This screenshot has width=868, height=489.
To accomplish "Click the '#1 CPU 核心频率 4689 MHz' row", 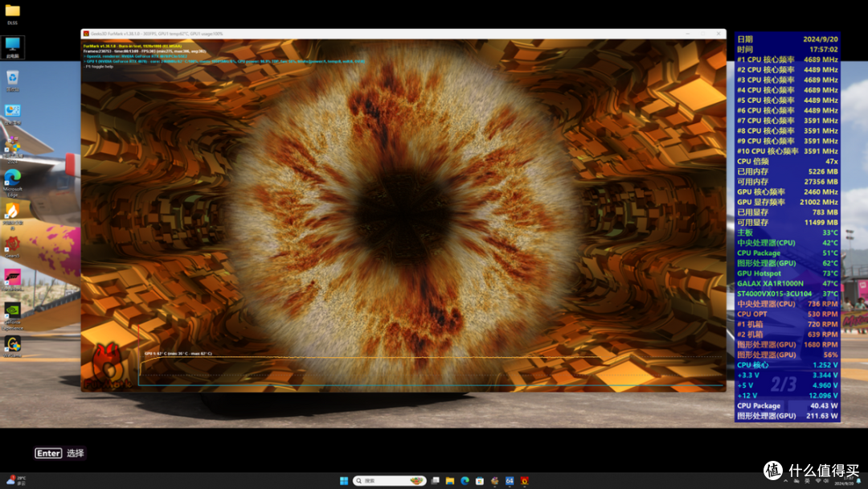I will tap(787, 60).
